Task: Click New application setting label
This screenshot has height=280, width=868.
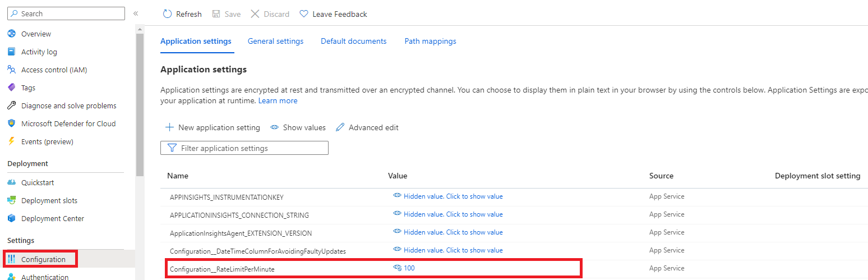Action: coord(219,127)
